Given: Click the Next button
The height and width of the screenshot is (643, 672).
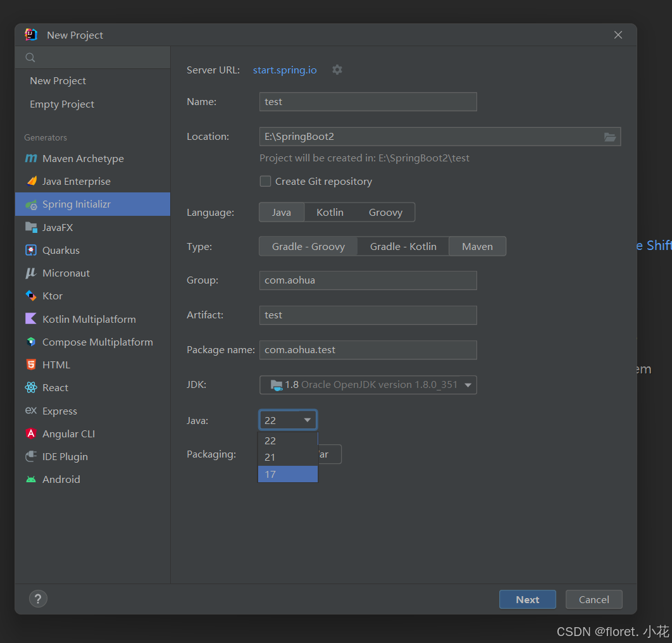Looking at the screenshot, I should 527,599.
